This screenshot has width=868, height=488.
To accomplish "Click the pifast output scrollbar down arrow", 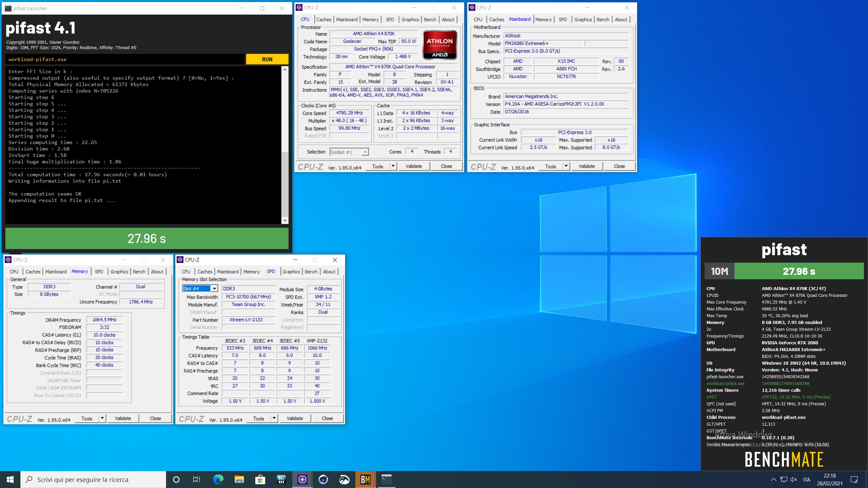I will (x=285, y=220).
